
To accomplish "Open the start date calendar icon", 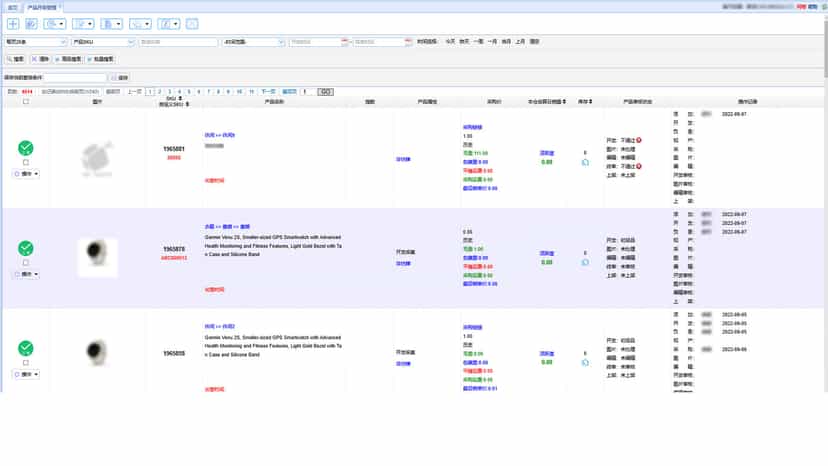I will [345, 42].
